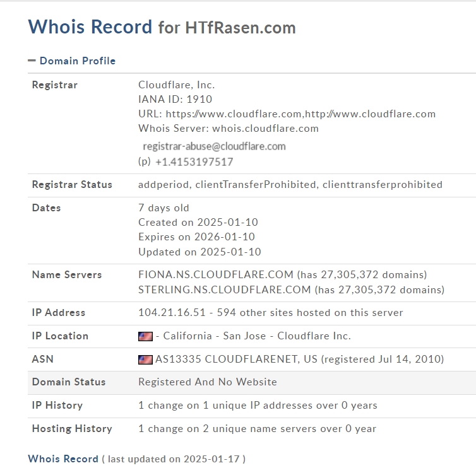Click FIONA.NS.CLOUDFLARE.COM name server
The image size is (476, 468).
pos(216,274)
